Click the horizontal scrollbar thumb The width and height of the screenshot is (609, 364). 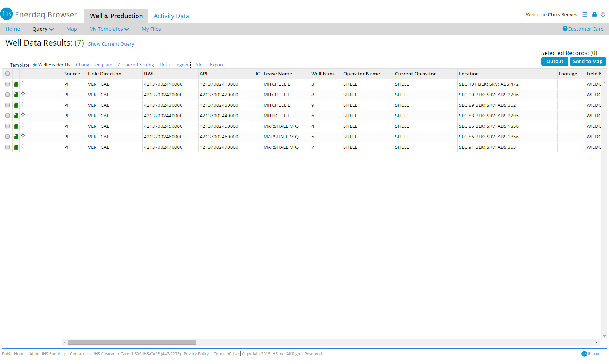pos(132,342)
